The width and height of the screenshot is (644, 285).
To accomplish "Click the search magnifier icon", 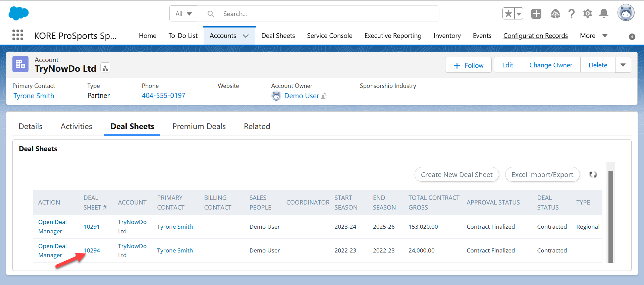I will pos(211,14).
